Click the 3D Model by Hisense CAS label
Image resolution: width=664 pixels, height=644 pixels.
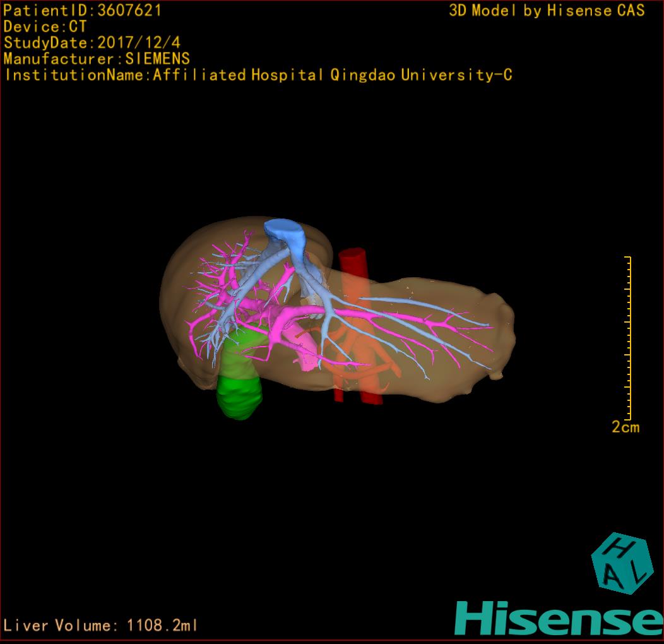tap(547, 11)
